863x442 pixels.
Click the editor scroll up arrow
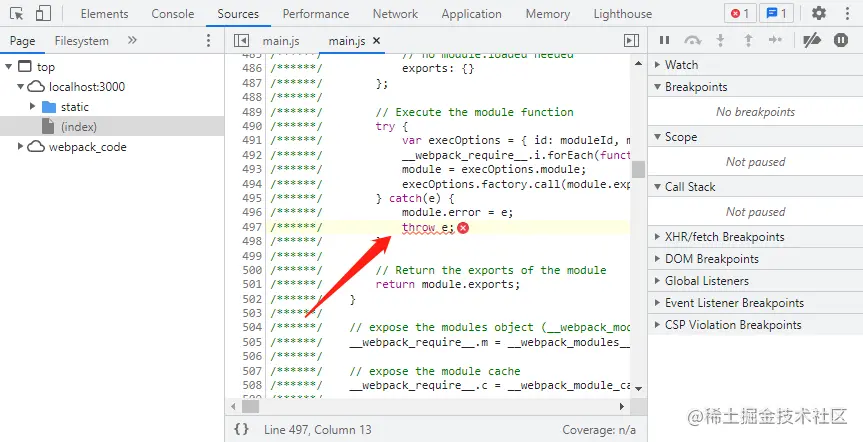tap(638, 64)
